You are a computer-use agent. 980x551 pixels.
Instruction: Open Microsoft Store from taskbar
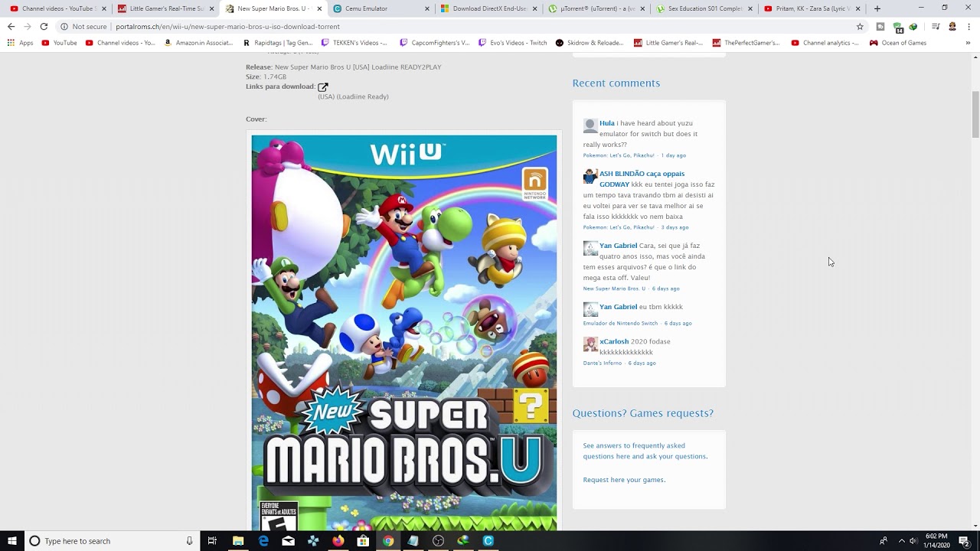tap(363, 541)
